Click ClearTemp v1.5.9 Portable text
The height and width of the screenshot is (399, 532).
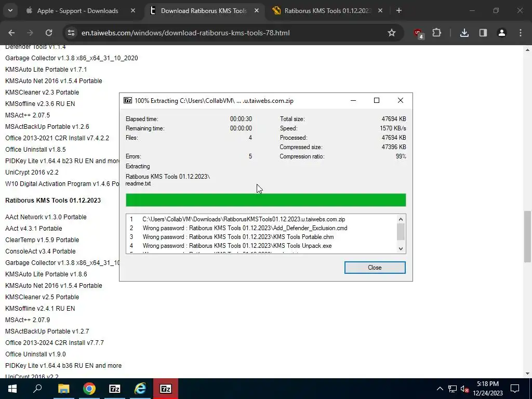[42, 240]
